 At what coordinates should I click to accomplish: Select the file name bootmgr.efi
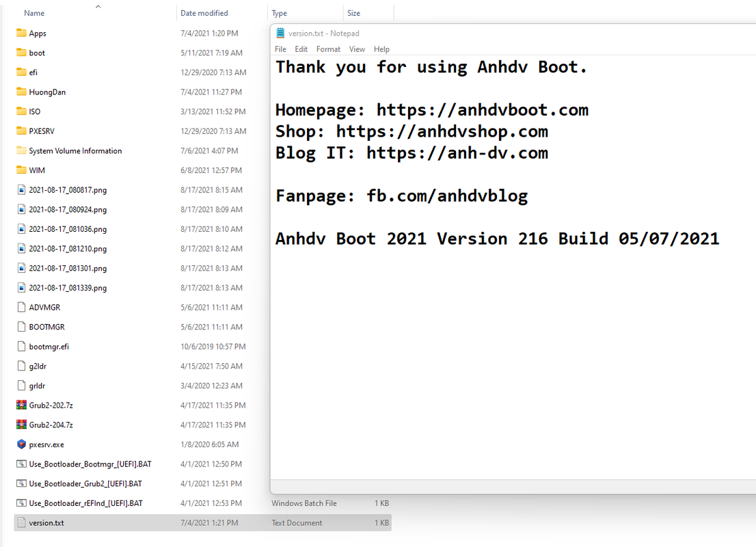click(49, 347)
